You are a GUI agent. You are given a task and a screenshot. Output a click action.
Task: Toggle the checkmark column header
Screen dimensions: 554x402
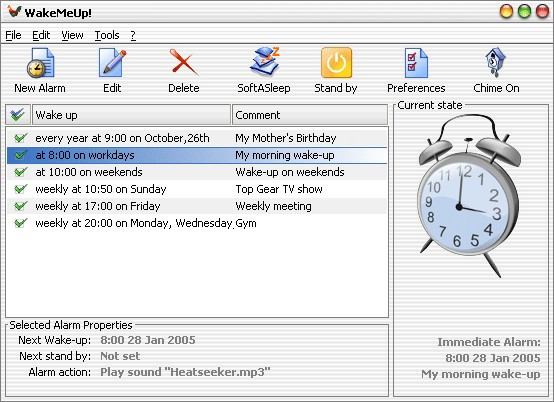[x=18, y=114]
